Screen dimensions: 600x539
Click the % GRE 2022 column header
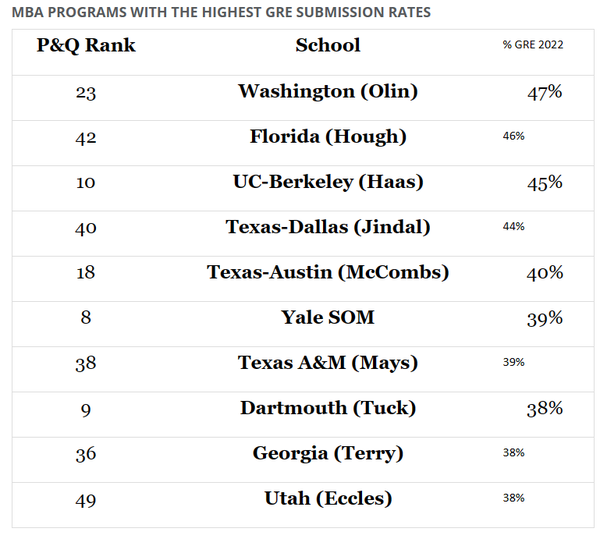[532, 46]
